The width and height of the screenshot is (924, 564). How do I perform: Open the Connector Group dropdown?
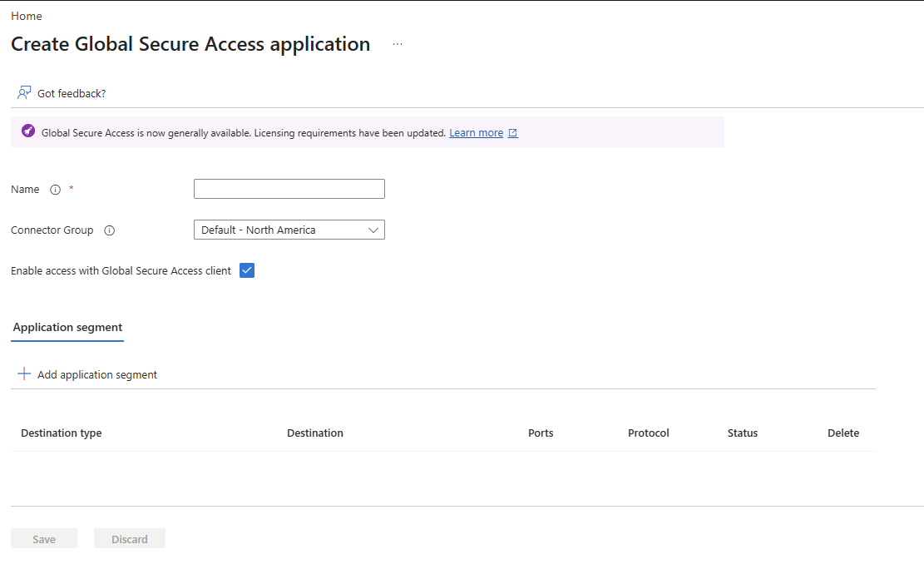click(289, 230)
